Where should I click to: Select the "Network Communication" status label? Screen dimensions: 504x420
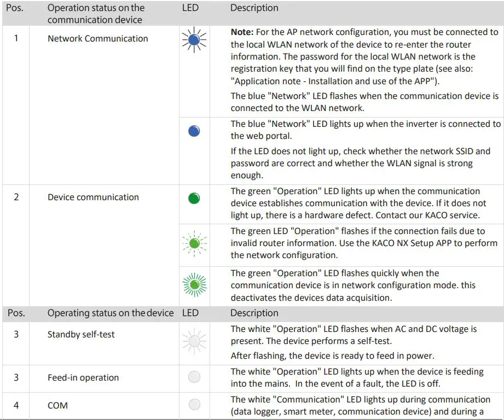point(97,38)
